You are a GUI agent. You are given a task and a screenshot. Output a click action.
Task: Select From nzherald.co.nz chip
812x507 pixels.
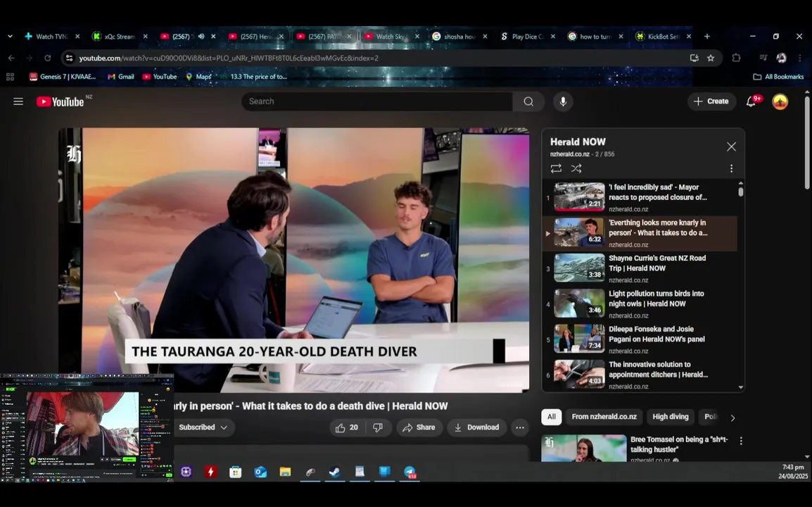click(604, 417)
